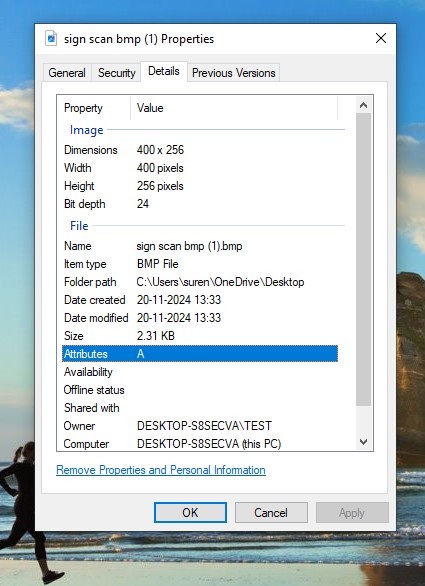Select the Shared with row
425x586 pixels.
click(x=200, y=408)
